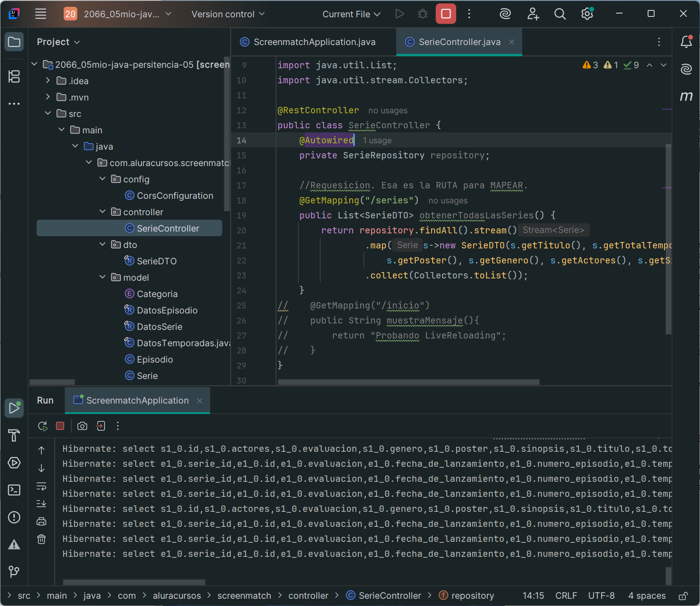Click the Debug bug icon

pyautogui.click(x=423, y=14)
